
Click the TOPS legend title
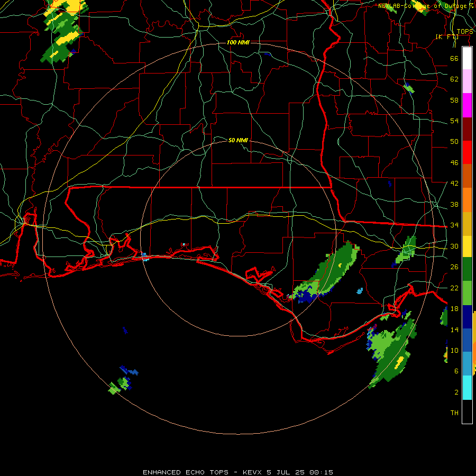click(465, 32)
